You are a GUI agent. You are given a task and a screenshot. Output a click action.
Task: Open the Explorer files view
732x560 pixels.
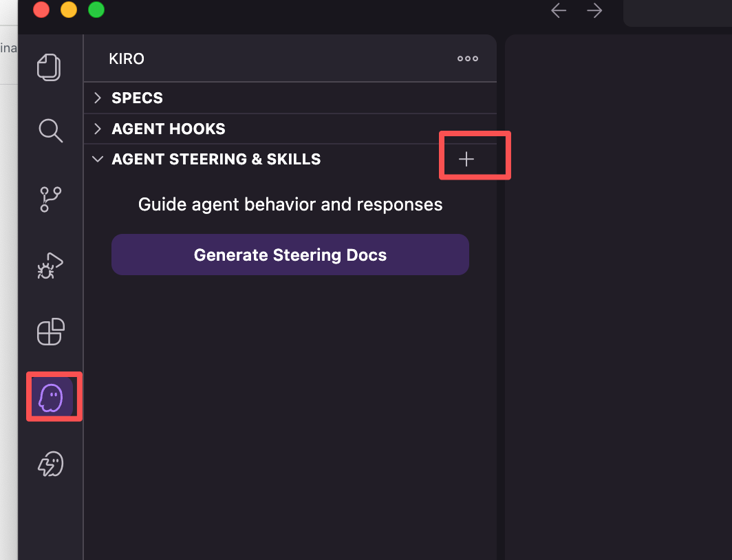point(50,67)
